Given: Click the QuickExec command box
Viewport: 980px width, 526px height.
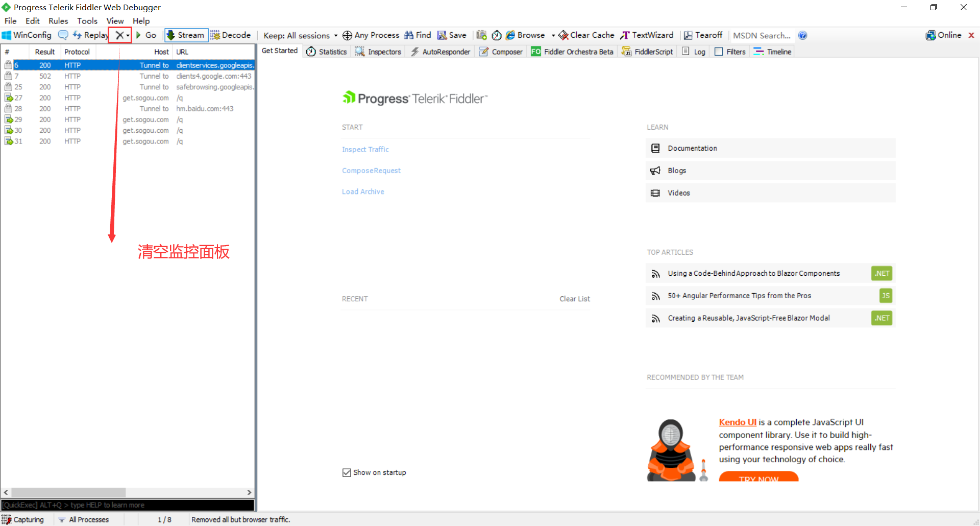Looking at the screenshot, I should (128, 505).
